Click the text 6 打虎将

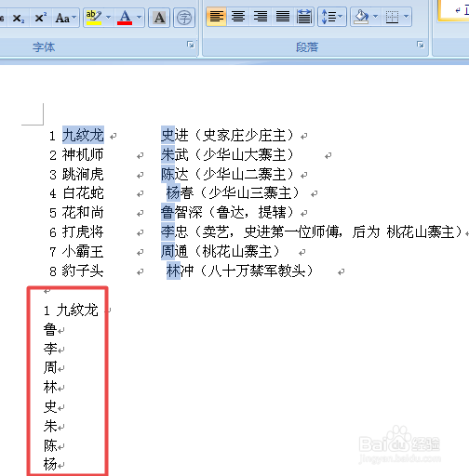76,232
